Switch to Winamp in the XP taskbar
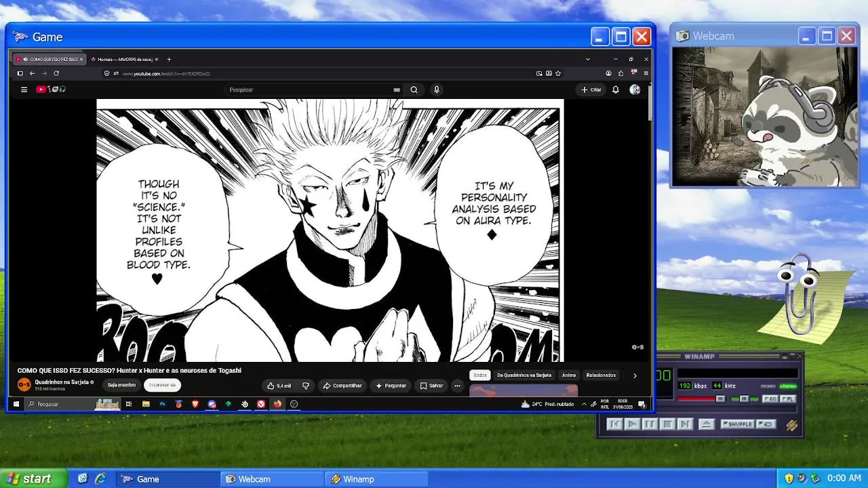Image resolution: width=868 pixels, height=488 pixels. coord(376,479)
